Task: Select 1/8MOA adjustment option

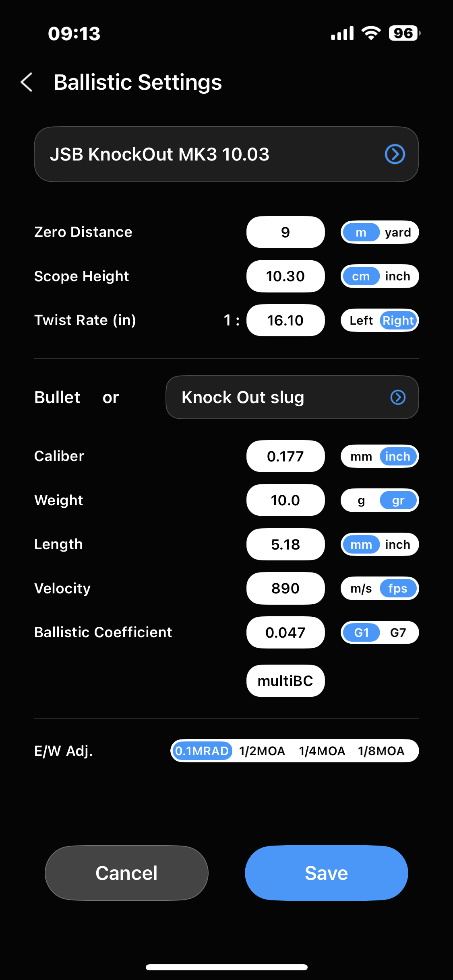Action: coord(381,751)
